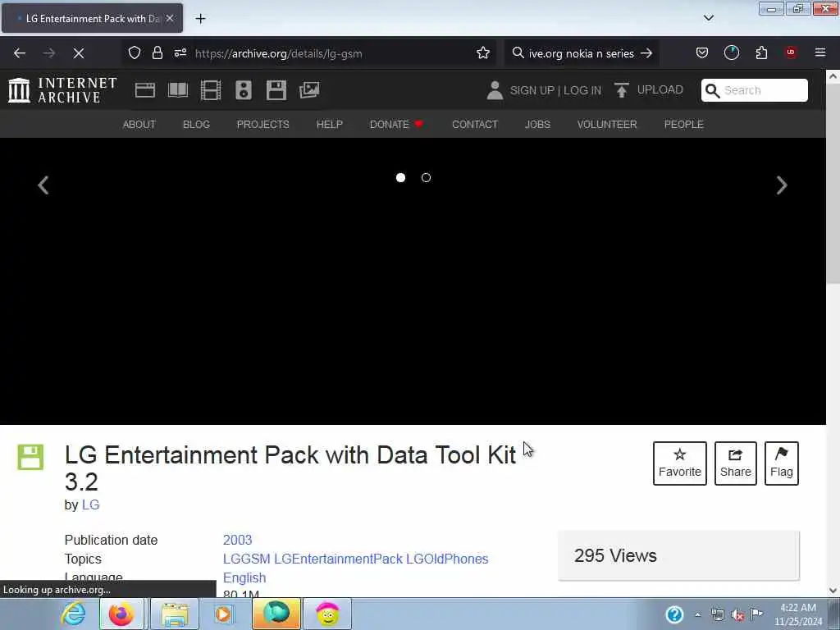
Task: Open the Firefox extensions puzzle icon
Action: pos(761,53)
